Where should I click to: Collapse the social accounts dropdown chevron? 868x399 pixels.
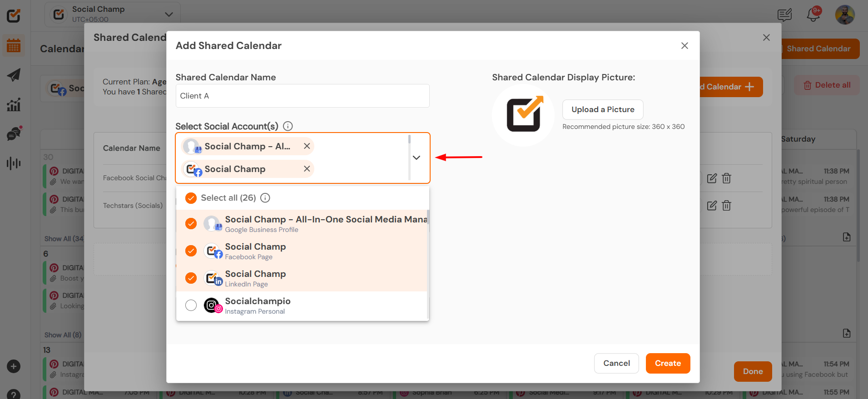(417, 158)
